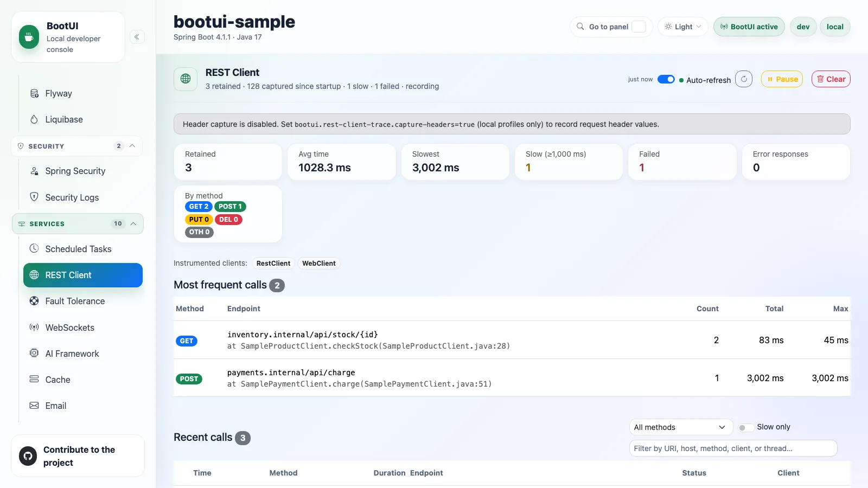868x488 pixels.
Task: Open the Light theme dropdown
Action: [x=683, y=27]
